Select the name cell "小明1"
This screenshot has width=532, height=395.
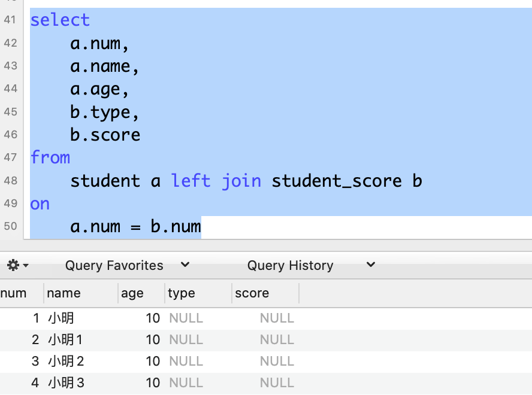pos(65,339)
